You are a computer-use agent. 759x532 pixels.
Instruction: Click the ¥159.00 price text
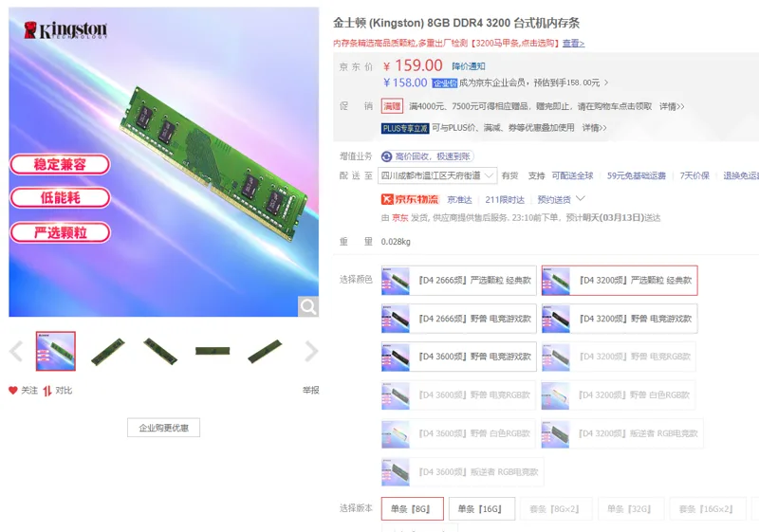coord(413,65)
